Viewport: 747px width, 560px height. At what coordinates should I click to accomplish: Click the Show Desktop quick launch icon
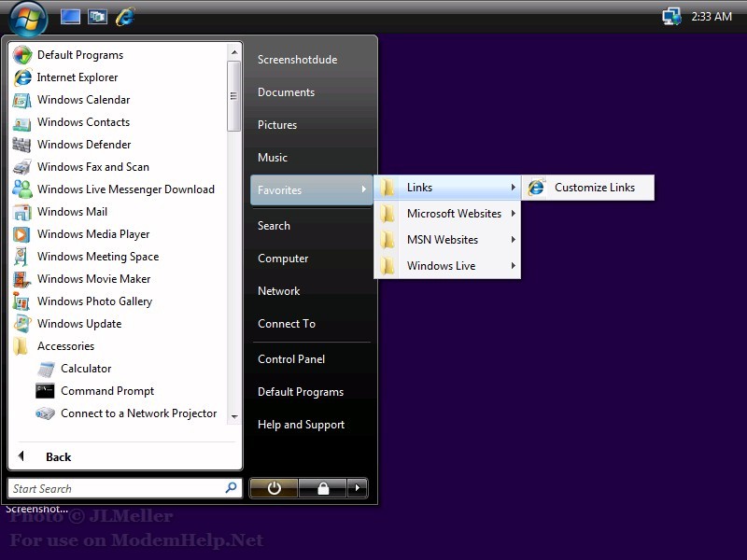(x=70, y=17)
